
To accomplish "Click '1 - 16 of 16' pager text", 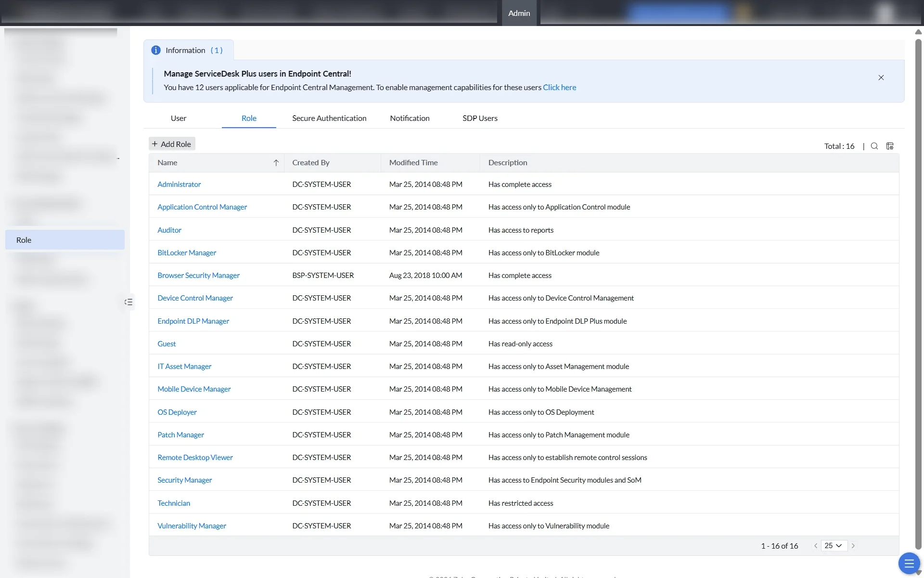I will point(779,546).
